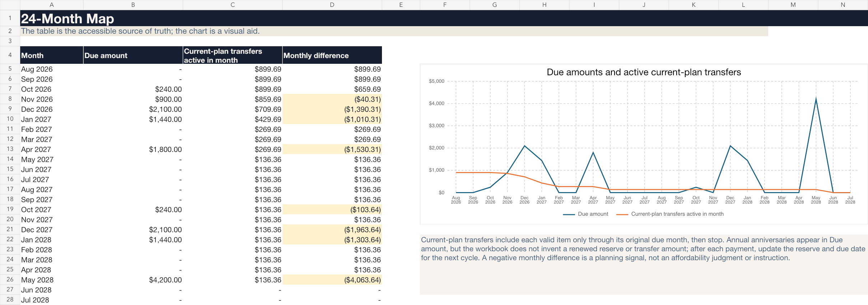
Task: Select the Current-plan transfers active in month header
Action: (x=233, y=55)
